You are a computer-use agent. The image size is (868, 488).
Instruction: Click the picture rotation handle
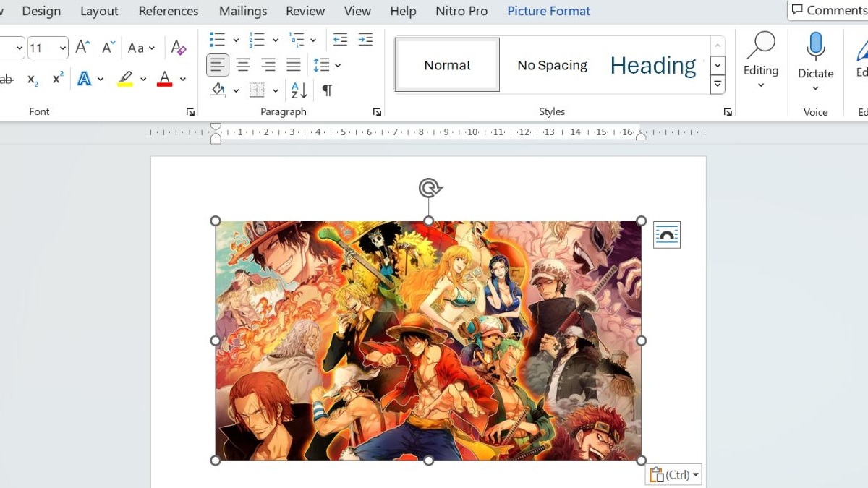(x=429, y=188)
